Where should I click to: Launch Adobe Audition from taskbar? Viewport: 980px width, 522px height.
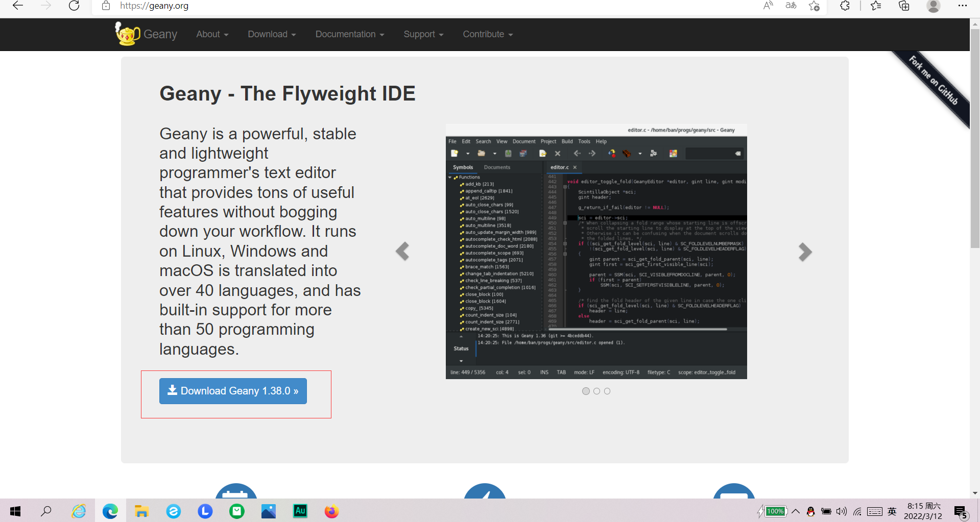click(x=300, y=511)
